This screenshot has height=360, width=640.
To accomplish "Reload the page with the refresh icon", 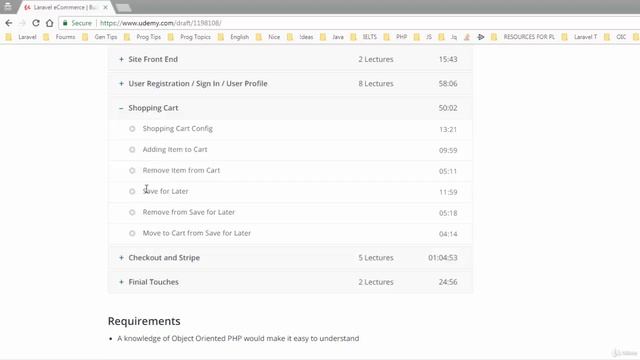I will point(36,23).
